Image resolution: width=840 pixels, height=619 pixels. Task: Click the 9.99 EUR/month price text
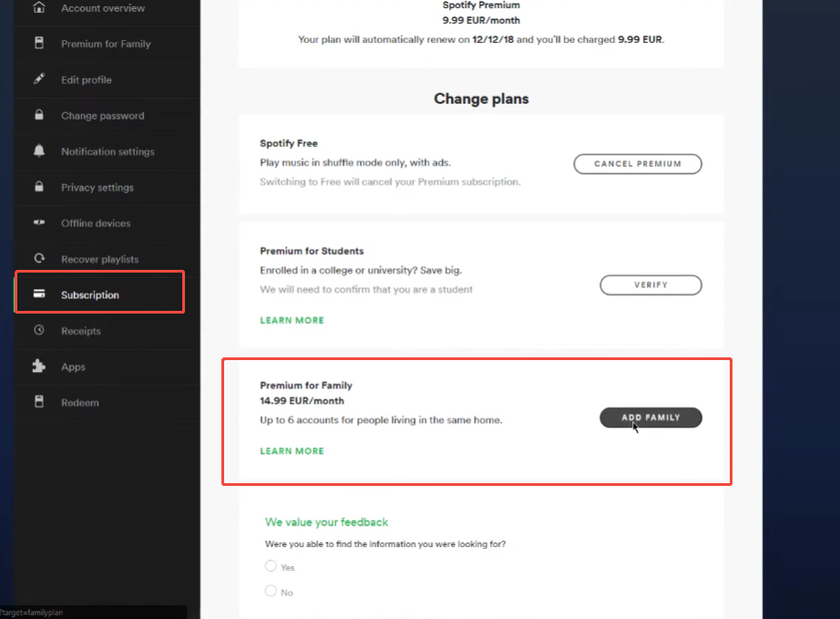pos(481,20)
